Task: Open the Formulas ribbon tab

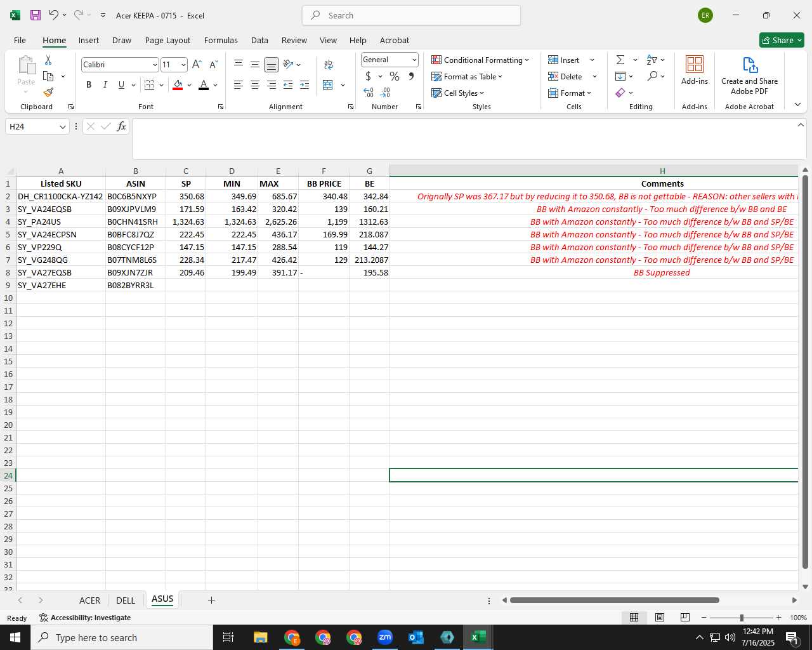Action: coord(221,40)
